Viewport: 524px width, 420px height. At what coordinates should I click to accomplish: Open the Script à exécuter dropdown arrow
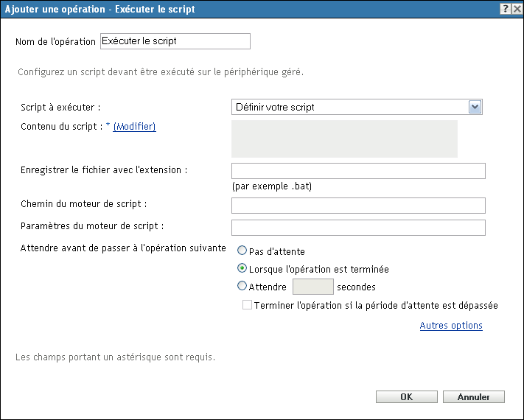[475, 108]
